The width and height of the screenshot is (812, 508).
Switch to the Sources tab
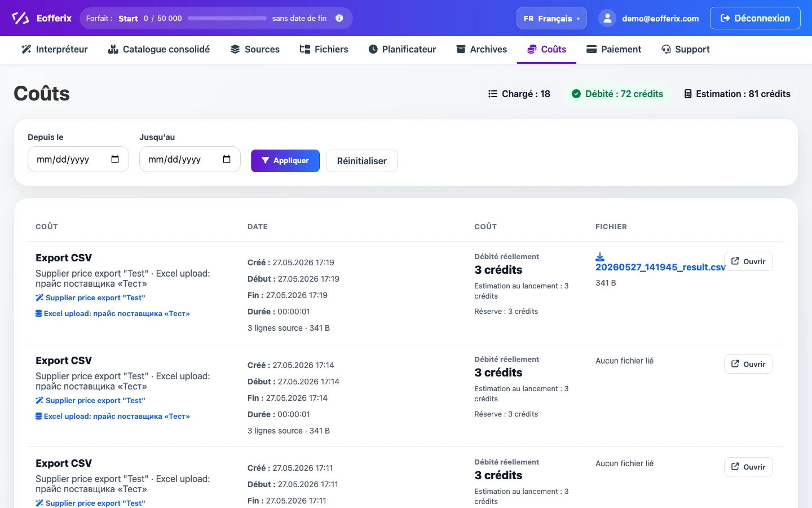(255, 49)
